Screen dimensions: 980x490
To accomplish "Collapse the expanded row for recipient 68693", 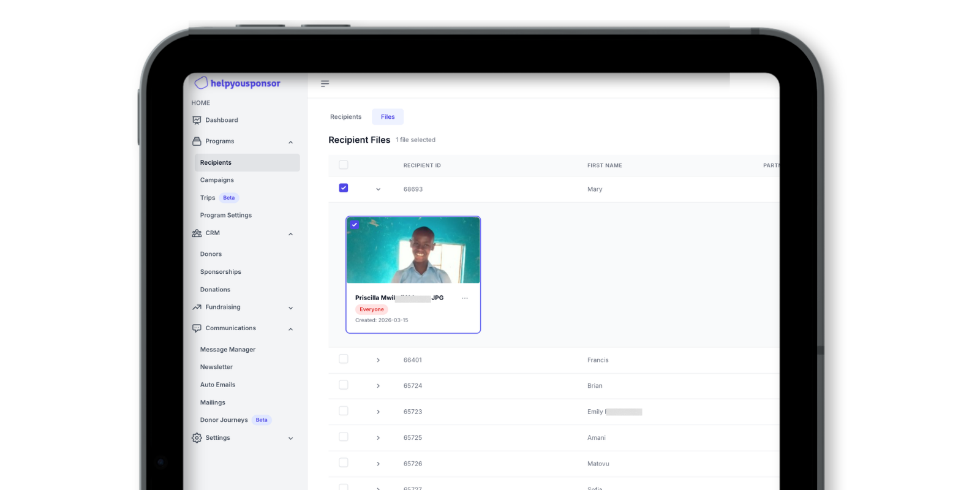I will point(378,189).
